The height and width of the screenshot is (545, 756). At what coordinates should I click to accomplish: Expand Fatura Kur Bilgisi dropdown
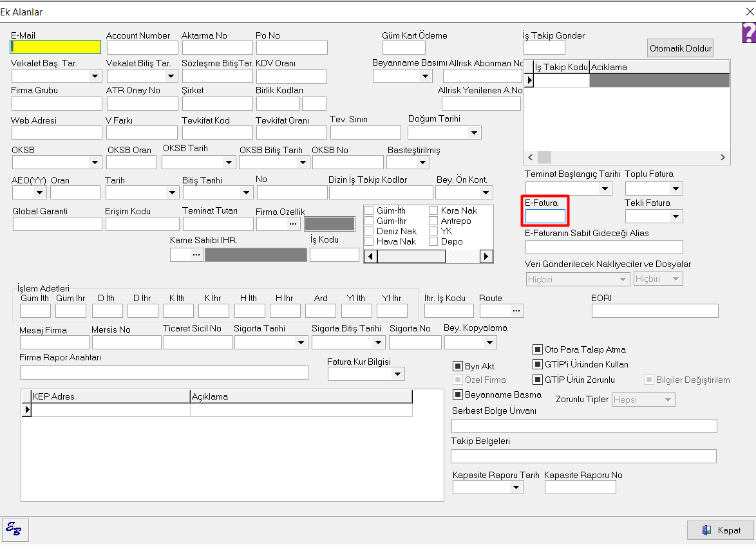click(x=397, y=374)
